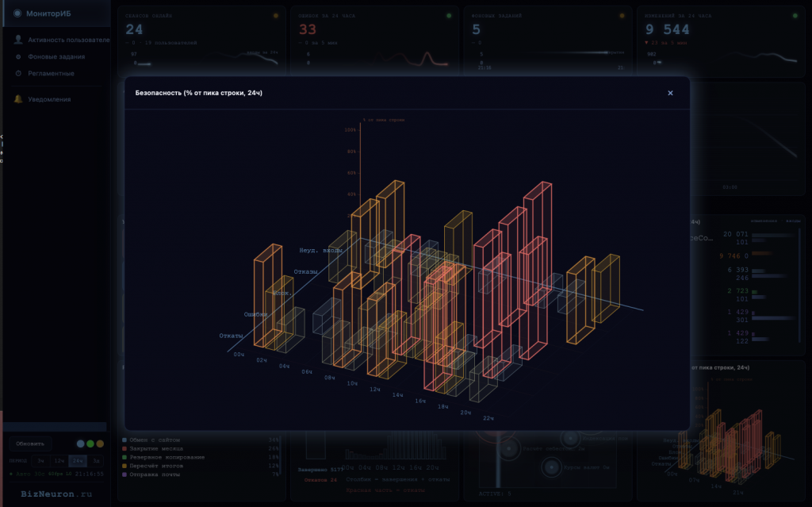Click the Ошибки row label in 3D chart
The image size is (812, 507).
pos(256,314)
